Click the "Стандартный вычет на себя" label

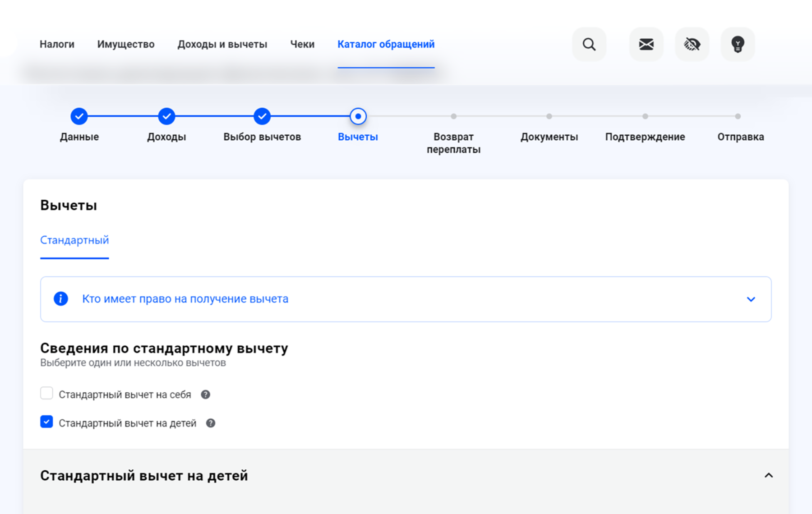coord(125,395)
